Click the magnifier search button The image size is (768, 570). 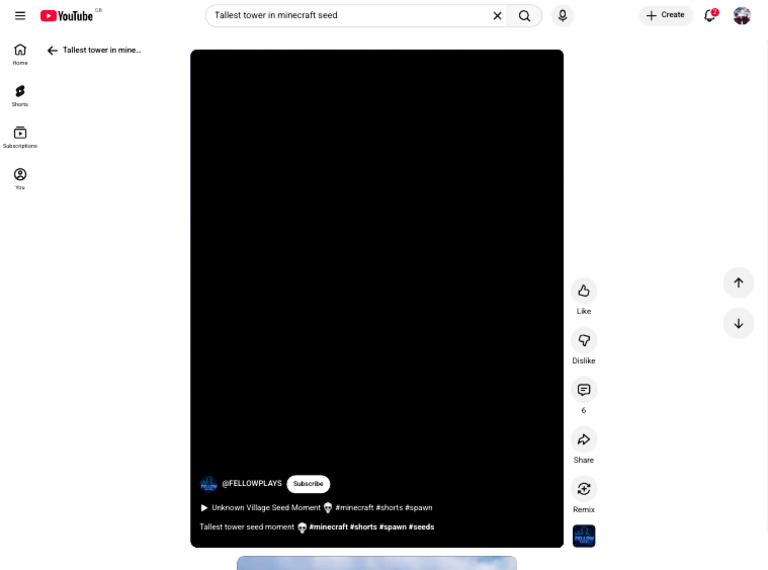(x=524, y=16)
